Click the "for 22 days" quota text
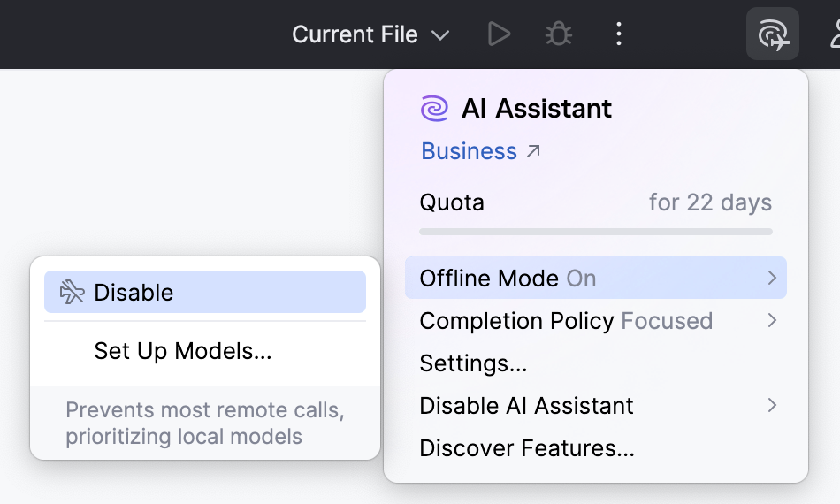Screen dimensions: 840x504 [x=710, y=202]
